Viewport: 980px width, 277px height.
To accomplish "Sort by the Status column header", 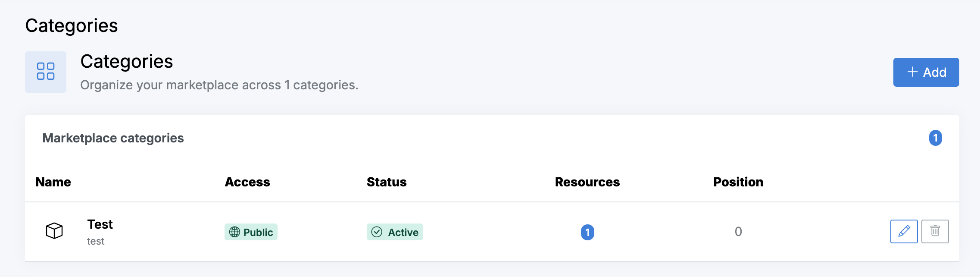I will coord(387,182).
